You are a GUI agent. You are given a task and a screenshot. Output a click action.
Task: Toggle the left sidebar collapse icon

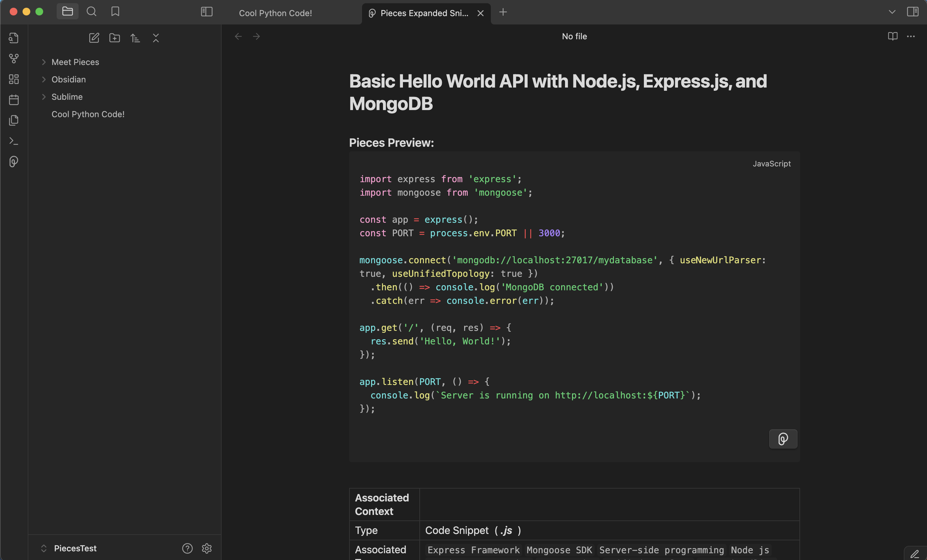tap(206, 12)
